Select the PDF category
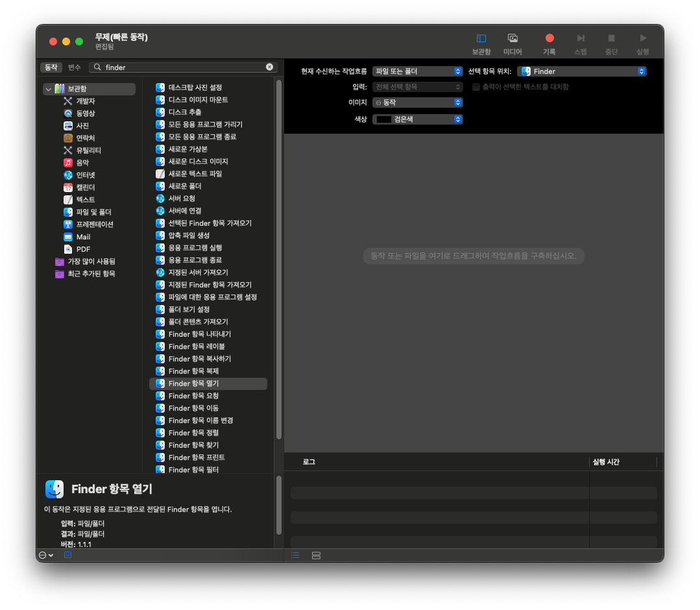The width and height of the screenshot is (700, 610). [x=83, y=249]
